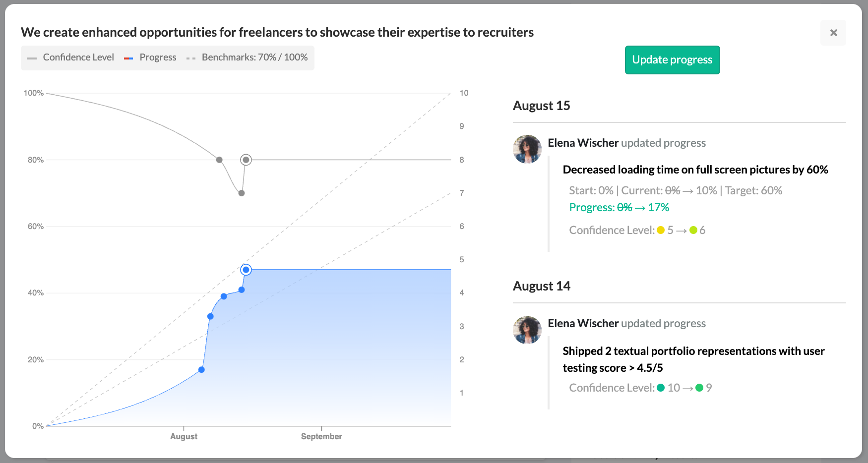
Task: Toggle Confidence Level series in the legend
Action: [70, 58]
